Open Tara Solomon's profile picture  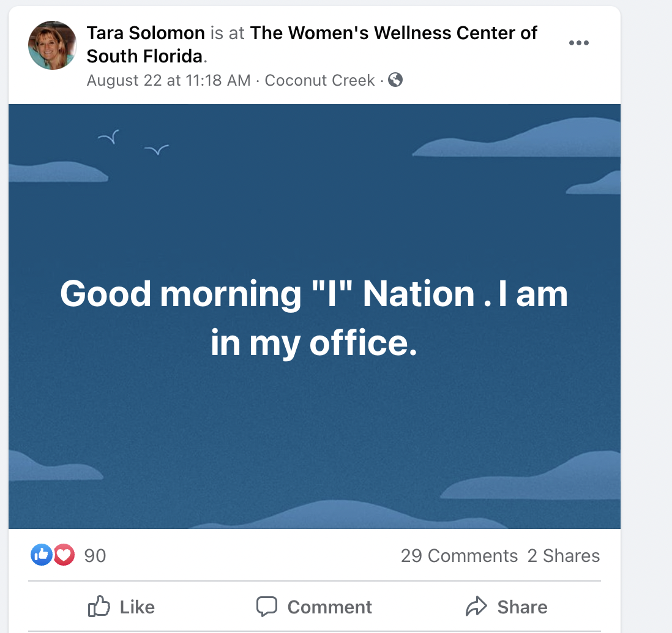pos(53,45)
